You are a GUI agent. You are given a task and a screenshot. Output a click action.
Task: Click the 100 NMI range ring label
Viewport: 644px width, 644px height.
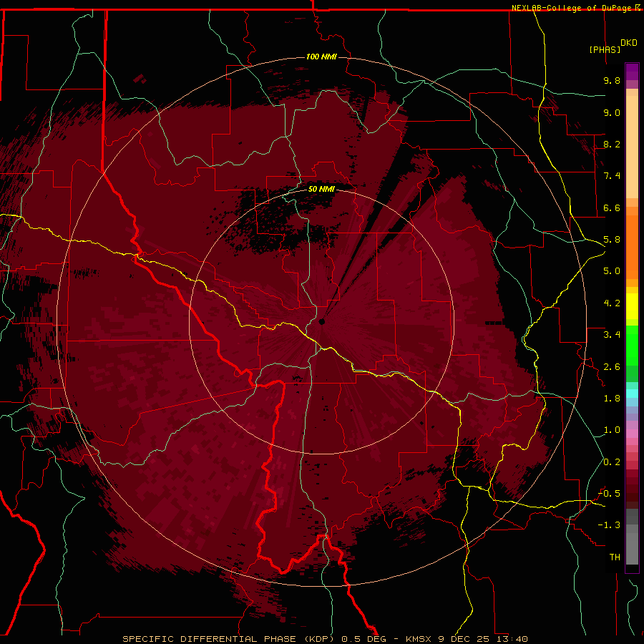321,57
